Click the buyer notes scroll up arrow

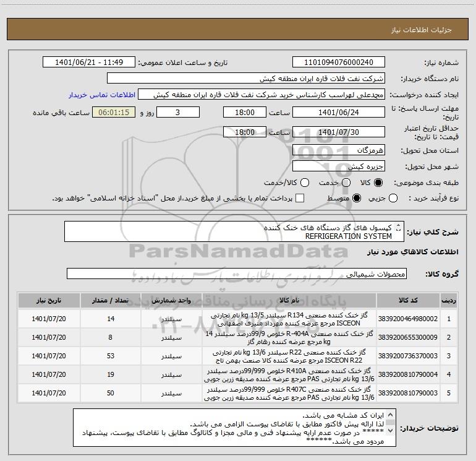(x=391, y=415)
